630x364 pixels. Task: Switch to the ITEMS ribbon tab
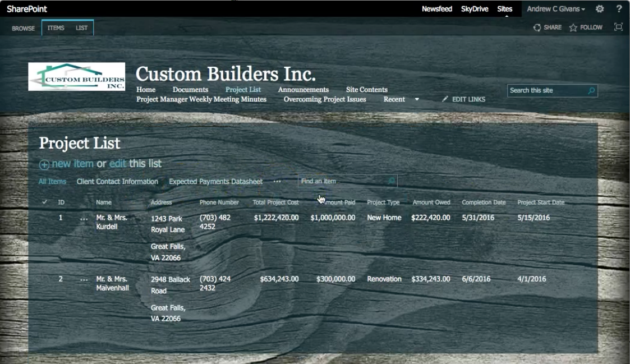(x=56, y=27)
